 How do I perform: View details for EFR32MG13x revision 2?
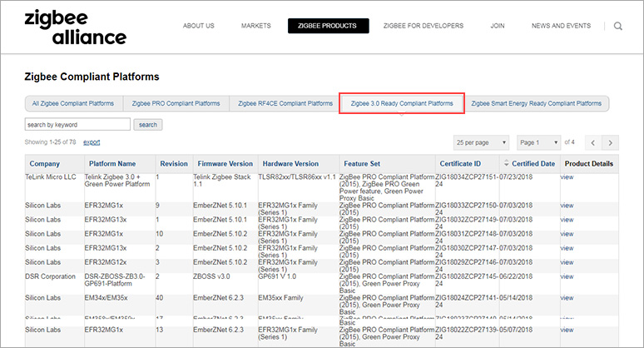(567, 248)
